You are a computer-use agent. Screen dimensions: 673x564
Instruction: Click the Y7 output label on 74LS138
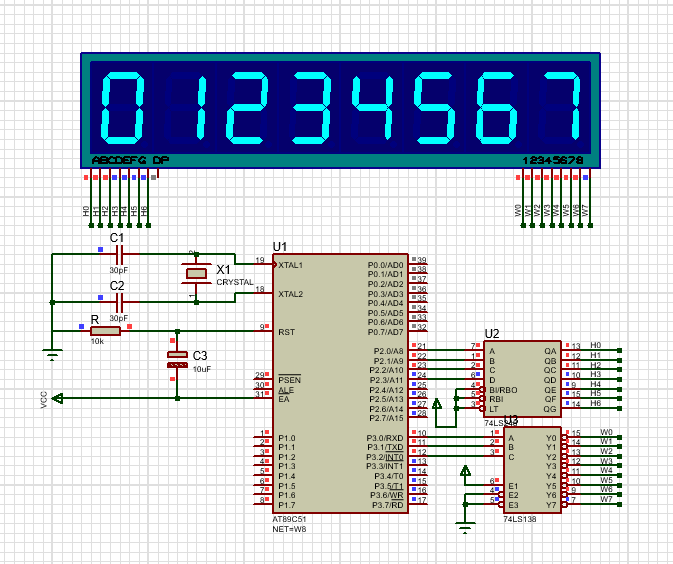tap(551, 505)
